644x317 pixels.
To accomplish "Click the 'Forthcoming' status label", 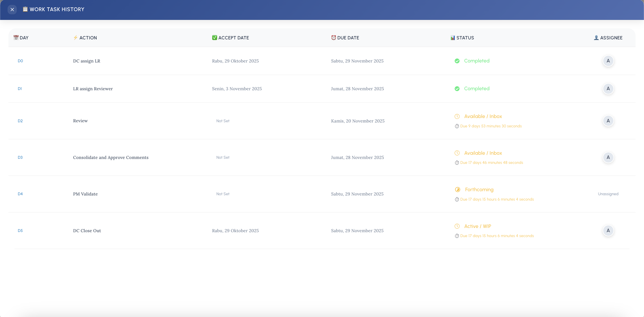I will pyautogui.click(x=479, y=190).
